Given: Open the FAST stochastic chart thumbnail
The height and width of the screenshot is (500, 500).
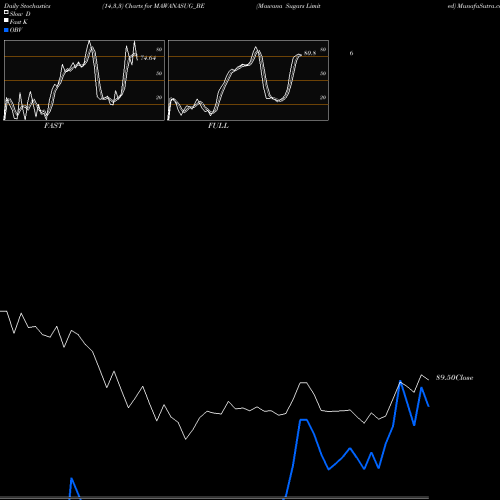Looking at the screenshot, I should [x=84, y=80].
